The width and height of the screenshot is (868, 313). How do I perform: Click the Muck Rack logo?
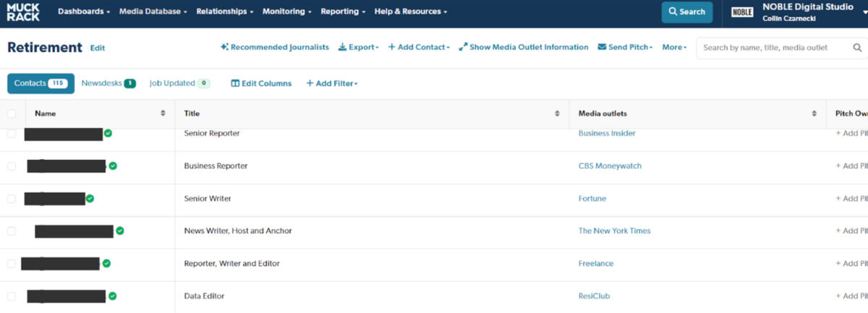[23, 12]
